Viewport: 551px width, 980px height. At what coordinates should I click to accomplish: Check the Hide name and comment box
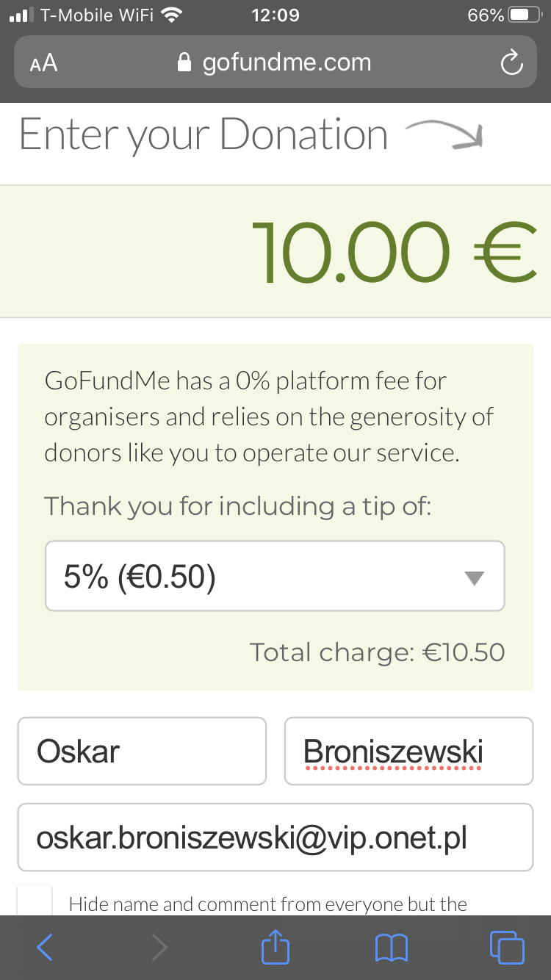click(35, 901)
